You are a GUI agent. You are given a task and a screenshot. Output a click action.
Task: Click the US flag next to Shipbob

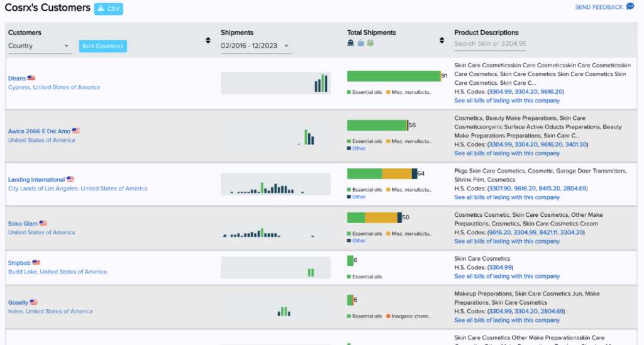click(x=36, y=263)
